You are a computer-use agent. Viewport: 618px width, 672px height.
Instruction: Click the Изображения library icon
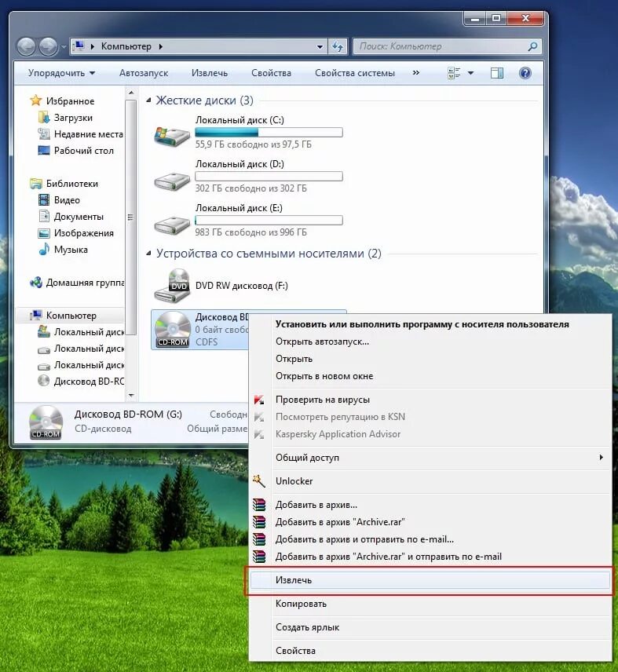pos(44,233)
